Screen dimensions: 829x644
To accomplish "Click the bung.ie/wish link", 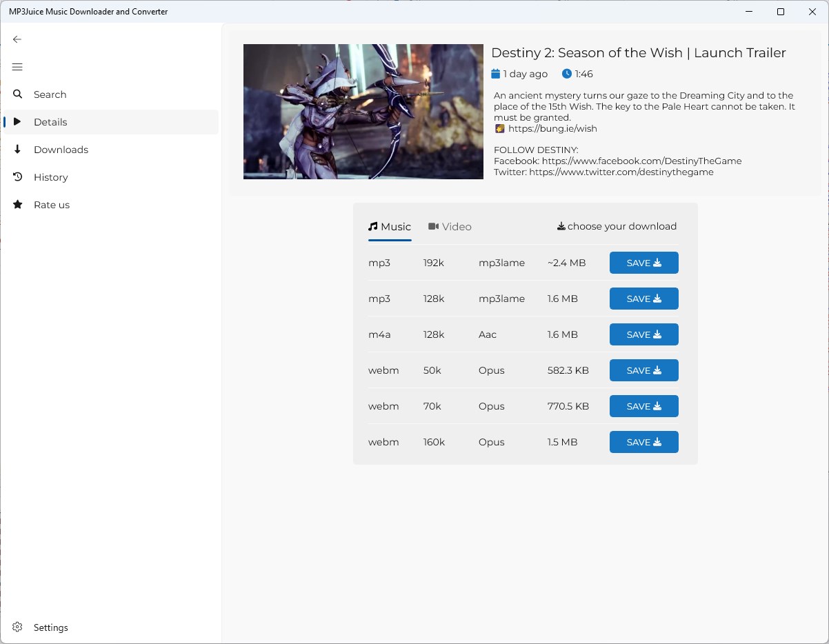I will tap(552, 128).
